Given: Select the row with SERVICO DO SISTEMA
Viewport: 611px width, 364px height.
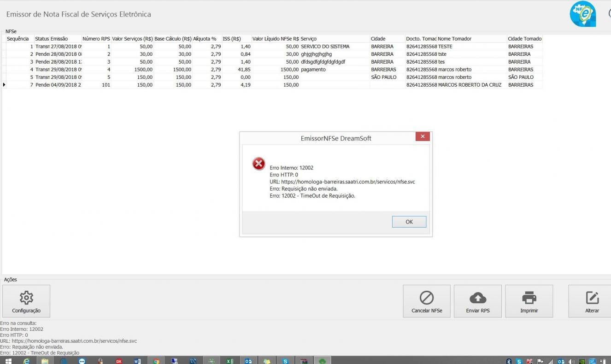Looking at the screenshot, I should [272, 47].
